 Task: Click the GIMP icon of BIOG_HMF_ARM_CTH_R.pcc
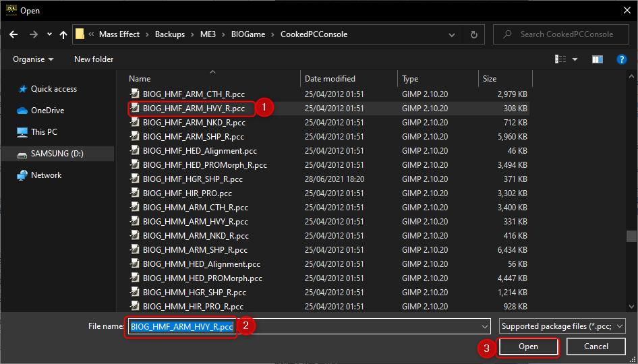pyautogui.click(x=135, y=94)
